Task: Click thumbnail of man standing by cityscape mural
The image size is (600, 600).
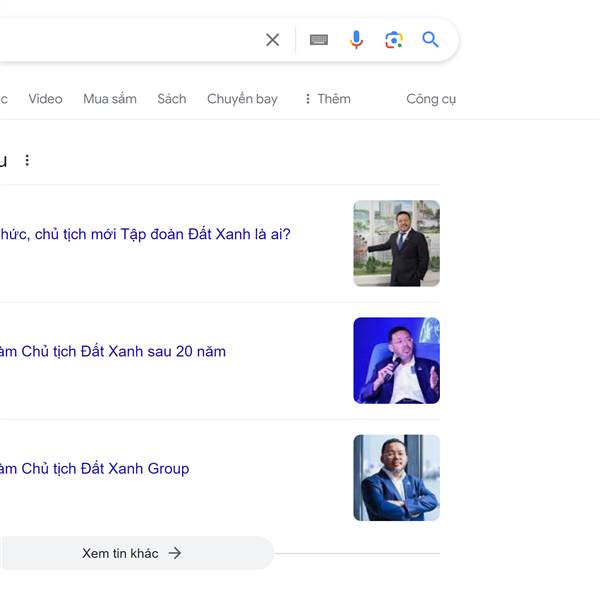Action: pyautogui.click(x=396, y=243)
